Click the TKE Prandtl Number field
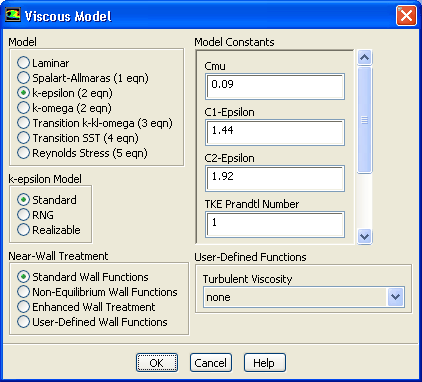The width and height of the screenshot is (422, 382). tap(275, 224)
